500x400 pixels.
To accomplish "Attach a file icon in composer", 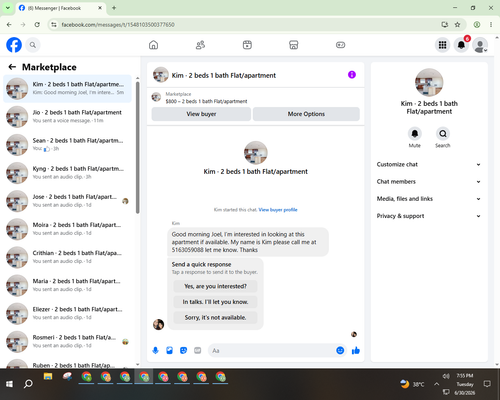I will (169, 350).
